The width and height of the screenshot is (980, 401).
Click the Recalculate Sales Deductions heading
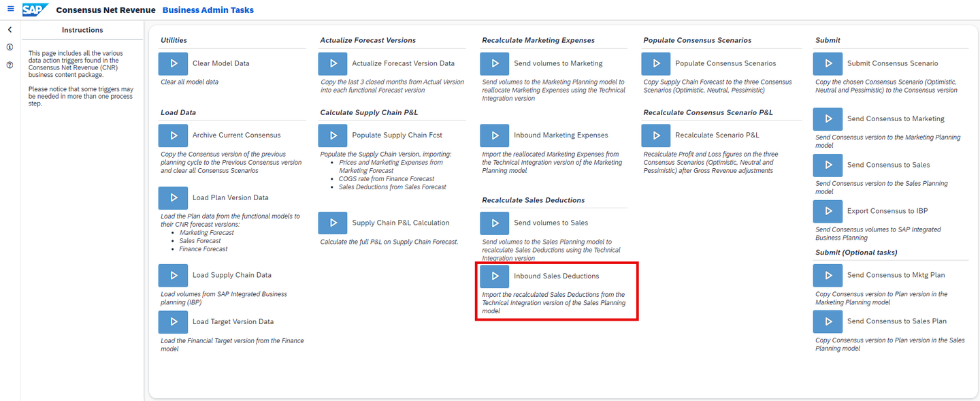(534, 200)
